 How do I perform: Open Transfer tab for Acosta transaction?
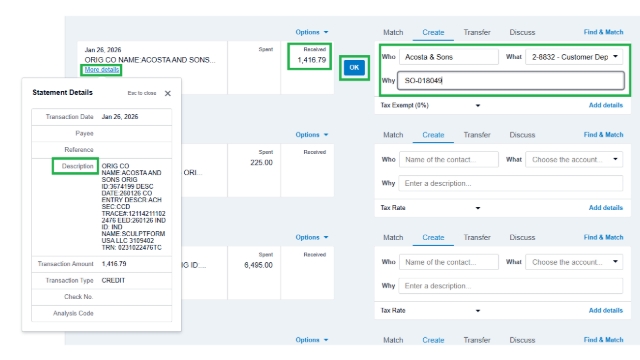tap(477, 32)
